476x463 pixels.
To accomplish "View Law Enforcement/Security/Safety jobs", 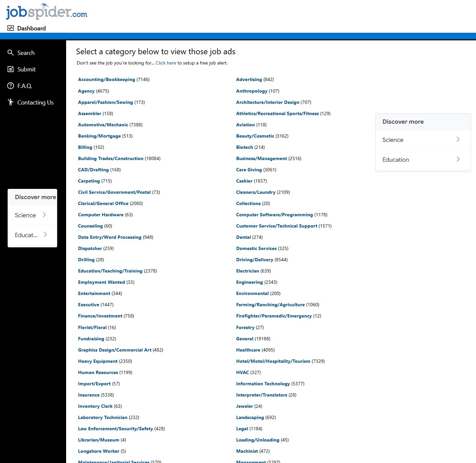I will tap(115, 429).
